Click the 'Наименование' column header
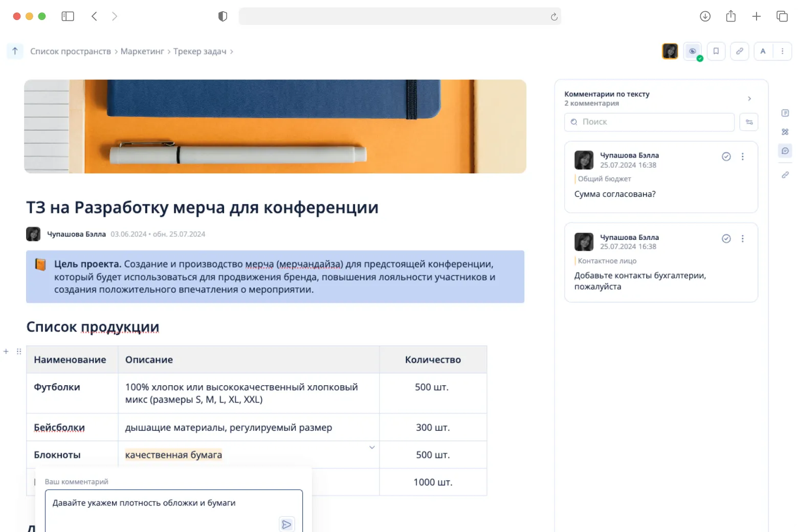The image size is (800, 532). tap(72, 360)
